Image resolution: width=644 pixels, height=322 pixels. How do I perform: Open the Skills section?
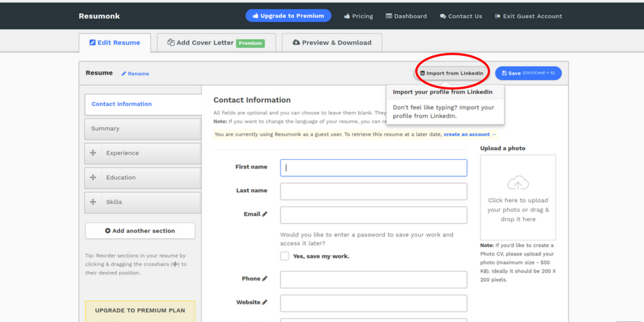[143, 202]
